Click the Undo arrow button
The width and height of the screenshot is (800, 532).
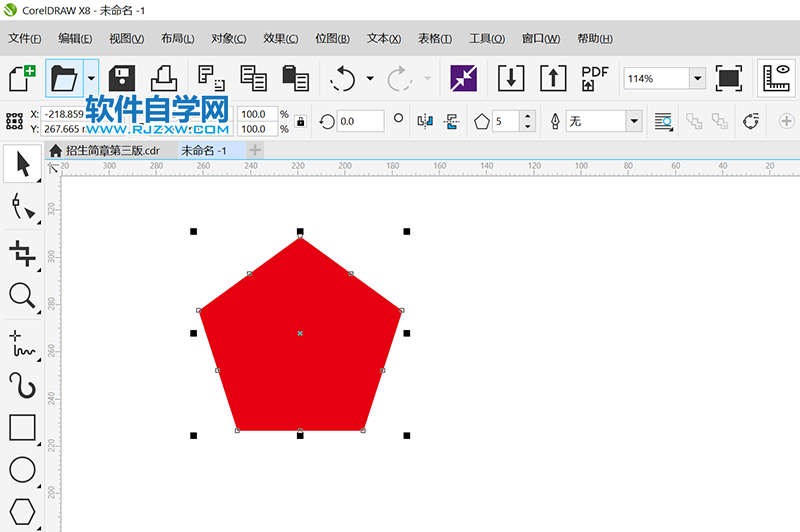(343, 78)
